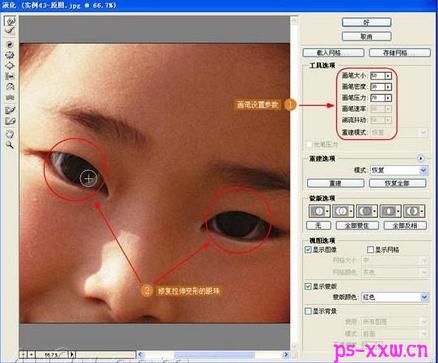Select the Twirl Clockwise tool
Viewport: 438px width, 363px height.
point(10,45)
